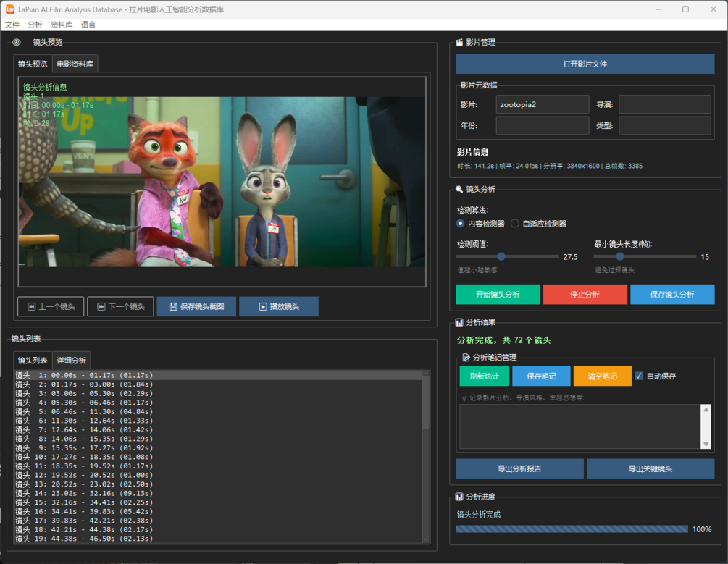The image size is (728, 564).
Task: Click the 检测阈值 slider handle
Action: pyautogui.click(x=501, y=256)
